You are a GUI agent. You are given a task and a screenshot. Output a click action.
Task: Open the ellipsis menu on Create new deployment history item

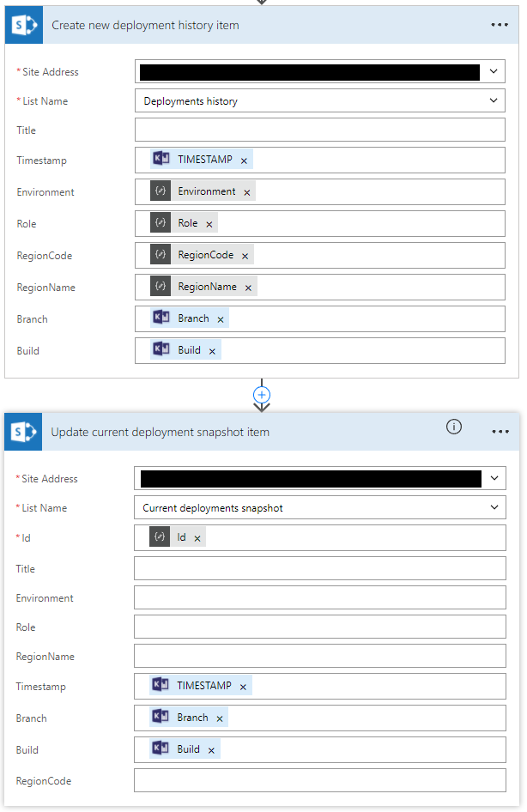(x=500, y=25)
